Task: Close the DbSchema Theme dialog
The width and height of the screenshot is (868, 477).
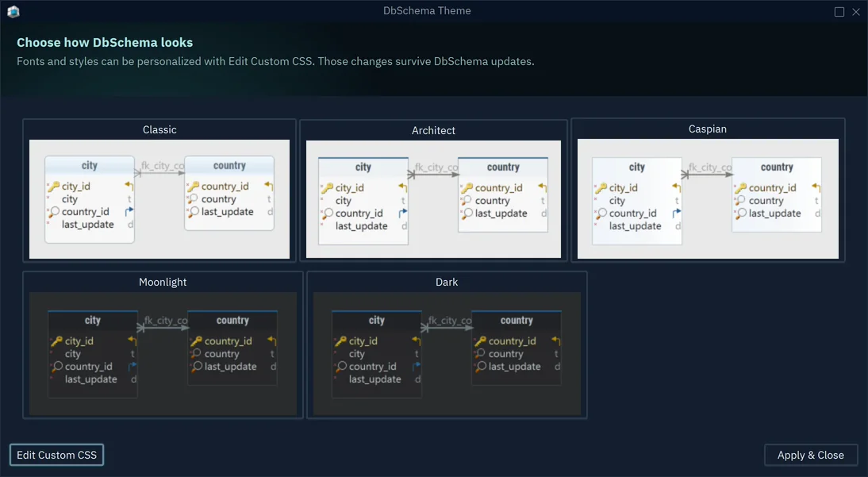Action: click(x=856, y=12)
